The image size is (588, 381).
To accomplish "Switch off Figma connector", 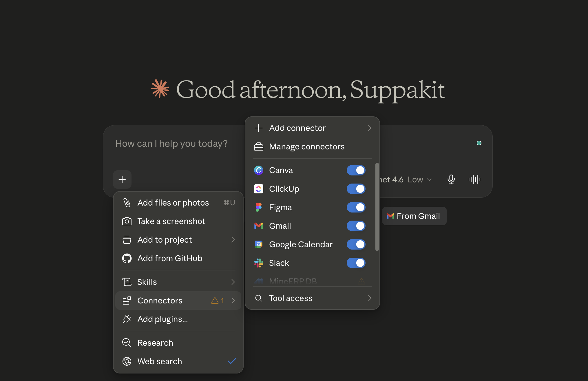I will [356, 207].
